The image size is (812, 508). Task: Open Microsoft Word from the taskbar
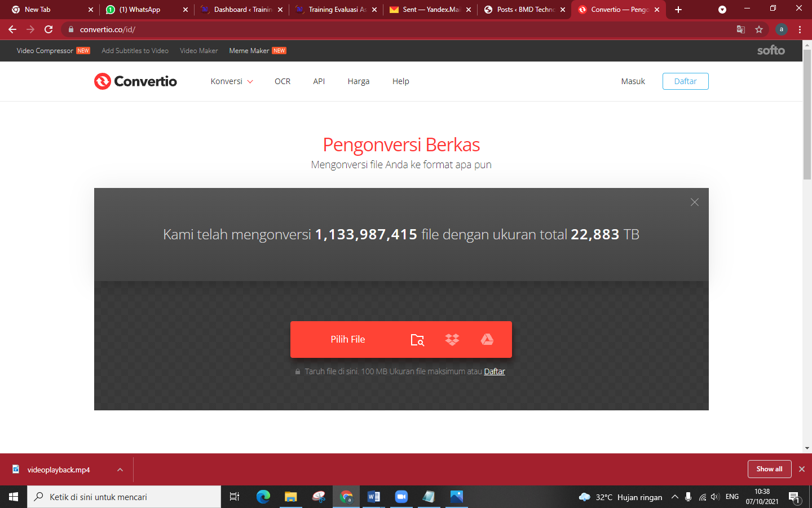pyautogui.click(x=373, y=497)
